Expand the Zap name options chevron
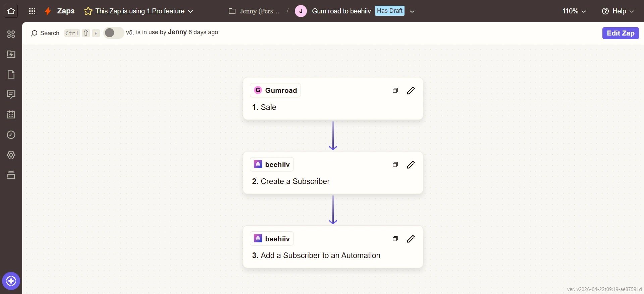This screenshot has width=644, height=294. click(412, 11)
